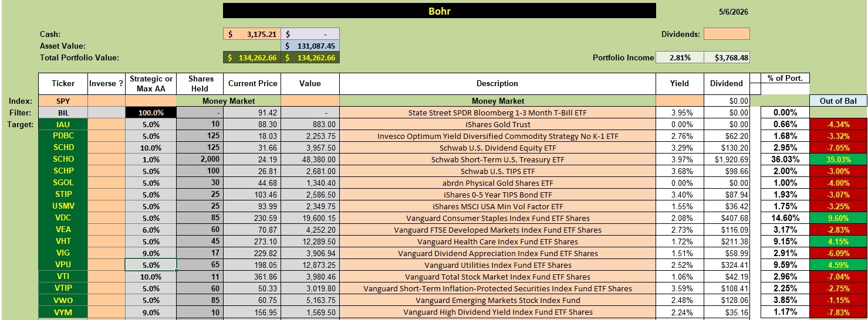Click abrdn Physical Gold Shares ETF description
Viewport: 868px width, 320px height.
tap(498, 183)
